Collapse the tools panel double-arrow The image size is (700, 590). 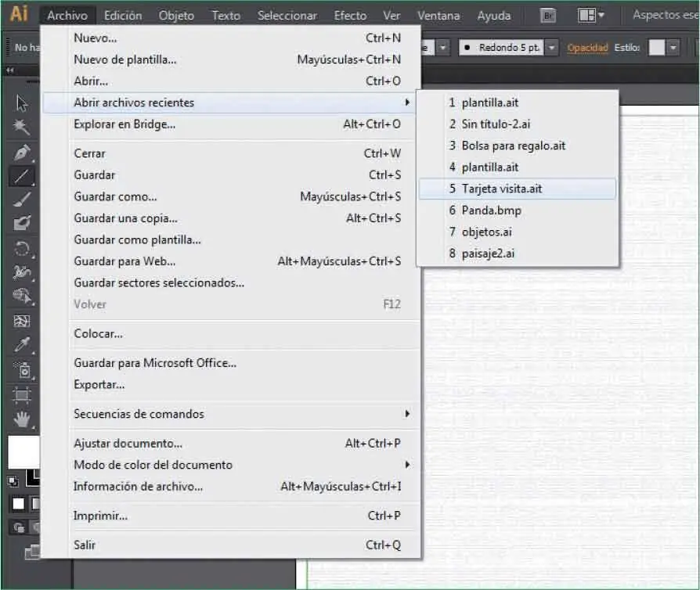(10, 70)
